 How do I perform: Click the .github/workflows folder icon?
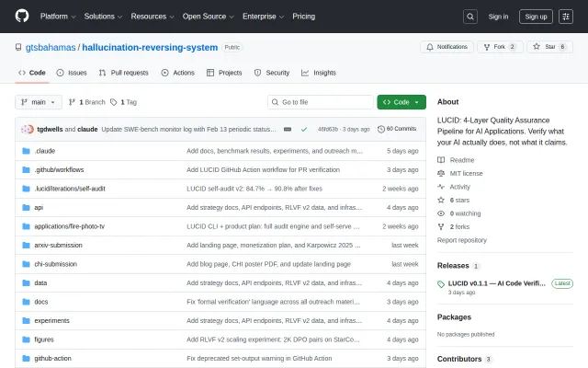point(27,169)
